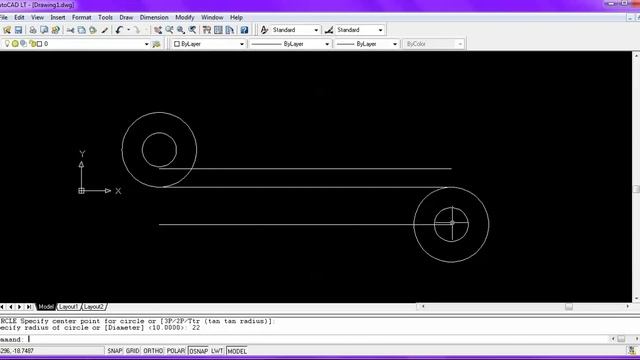Activate the Pan Realtime icon
The width and height of the screenshot is (640, 360).
158,30
